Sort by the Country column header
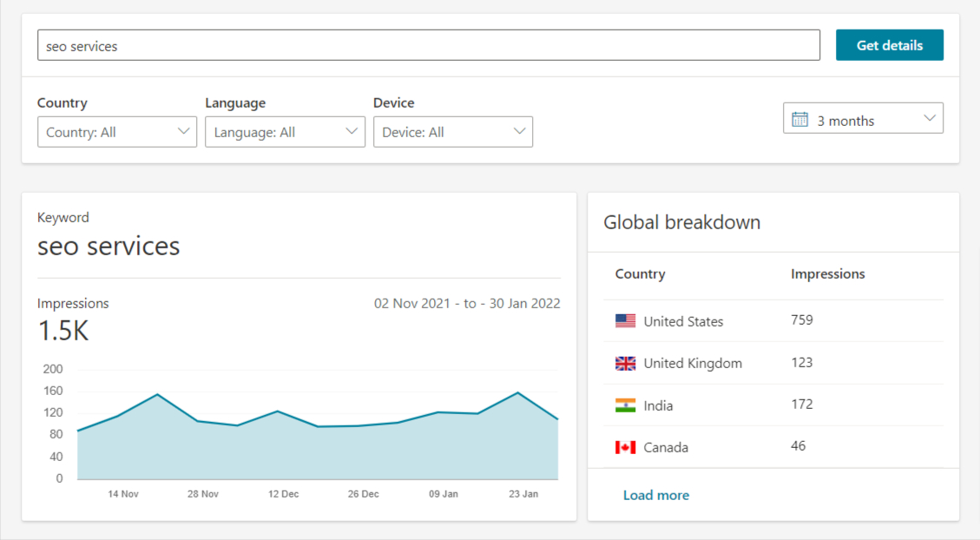The image size is (980, 540). (640, 273)
